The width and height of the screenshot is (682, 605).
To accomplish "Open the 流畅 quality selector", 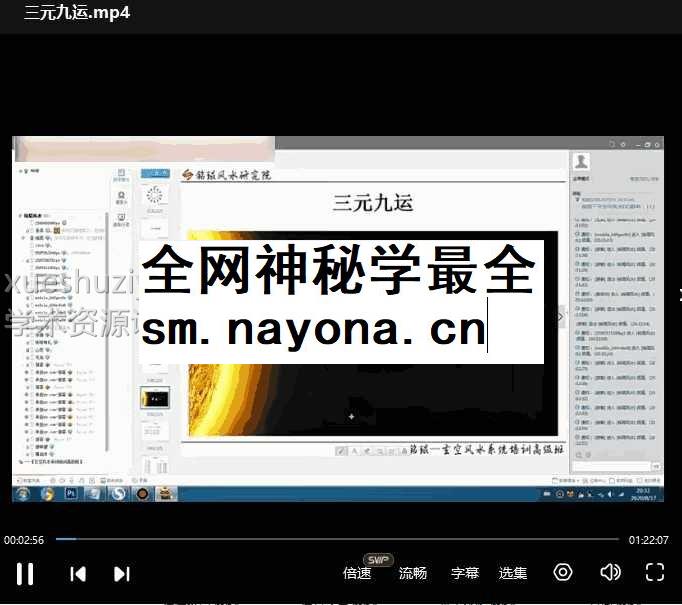I will (x=413, y=573).
